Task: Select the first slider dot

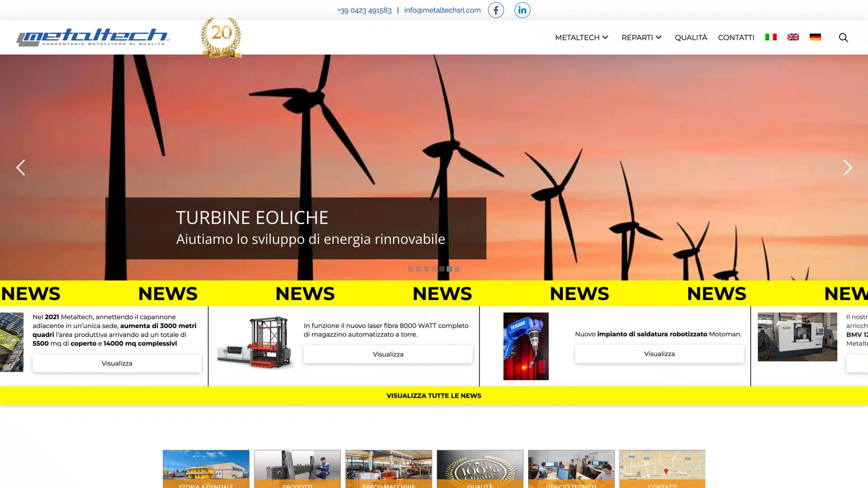Action: (x=410, y=269)
